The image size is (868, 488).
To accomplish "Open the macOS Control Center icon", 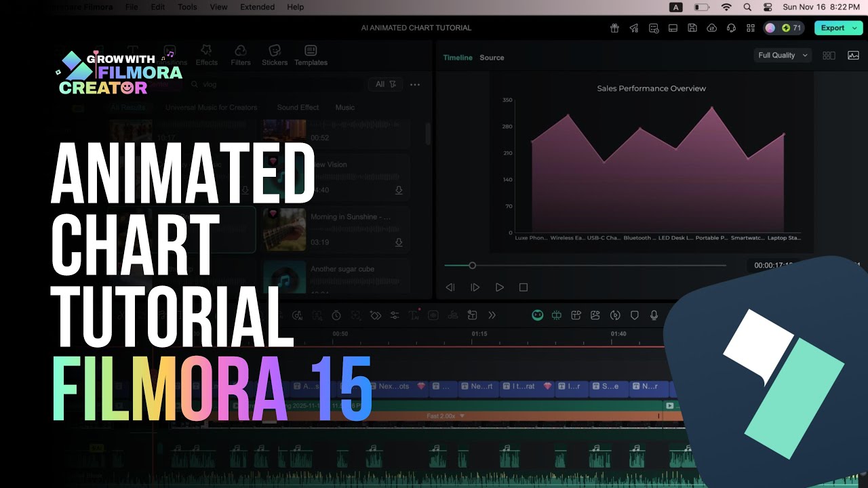I will point(768,7).
